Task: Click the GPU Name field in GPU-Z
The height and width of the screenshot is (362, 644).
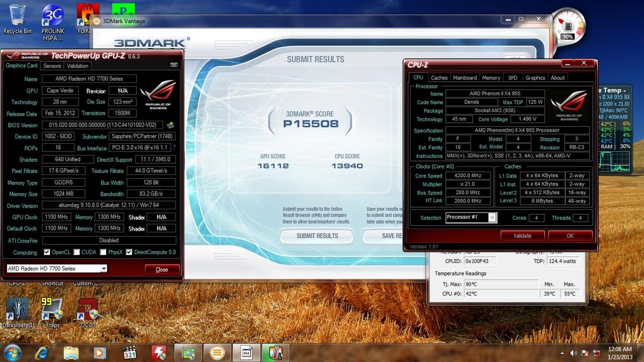Action: pyautogui.click(x=89, y=79)
